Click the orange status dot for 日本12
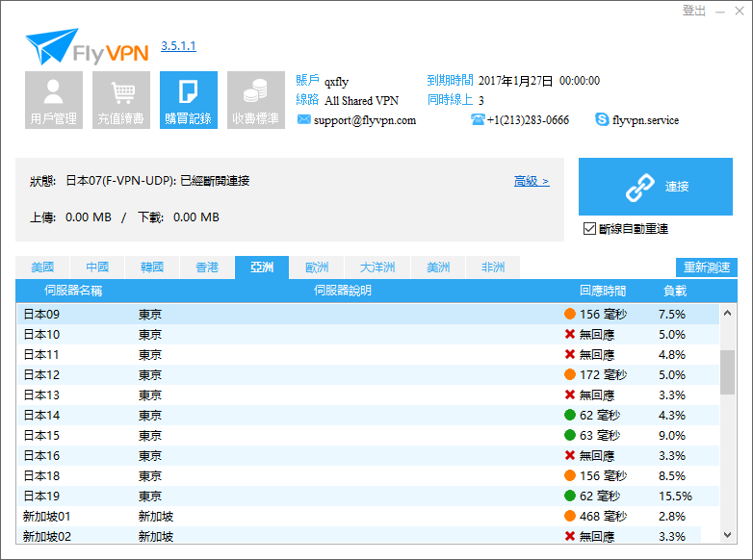Viewport: 753px width, 560px height. pyautogui.click(x=570, y=374)
